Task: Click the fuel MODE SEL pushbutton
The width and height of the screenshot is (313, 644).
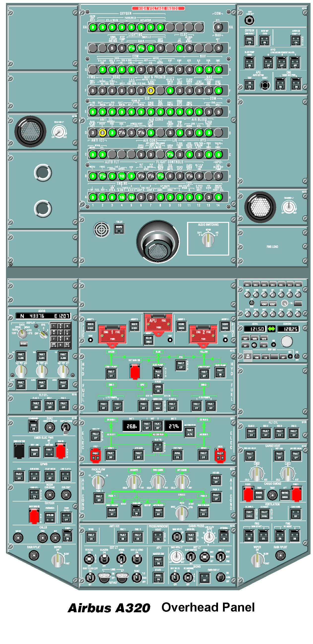Action: coord(158,406)
